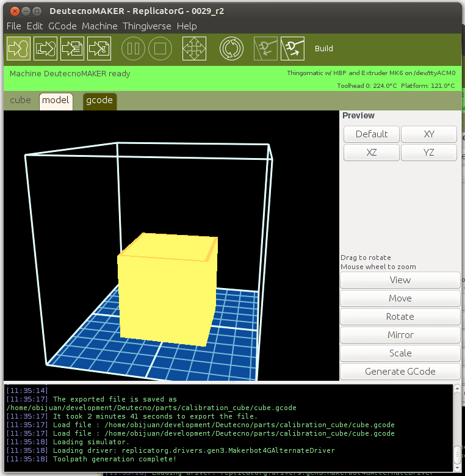
Task: Open the GCode menu
Action: [x=62, y=26]
